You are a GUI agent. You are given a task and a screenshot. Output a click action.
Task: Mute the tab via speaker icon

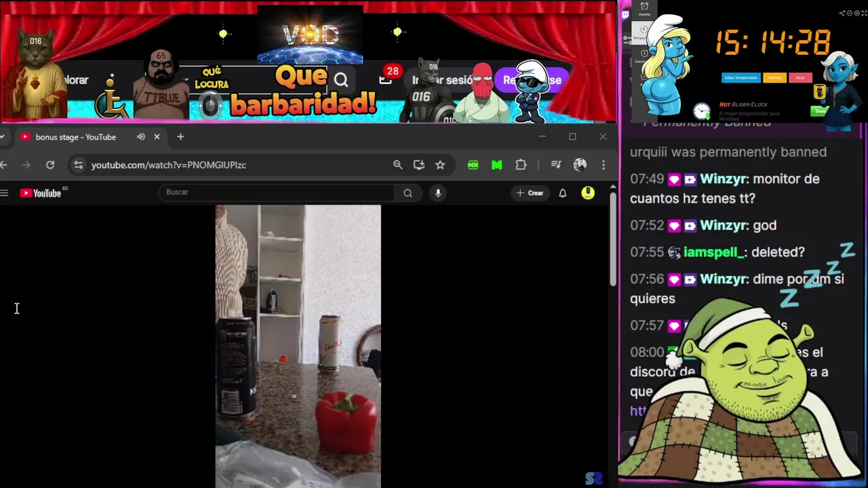[x=141, y=137]
